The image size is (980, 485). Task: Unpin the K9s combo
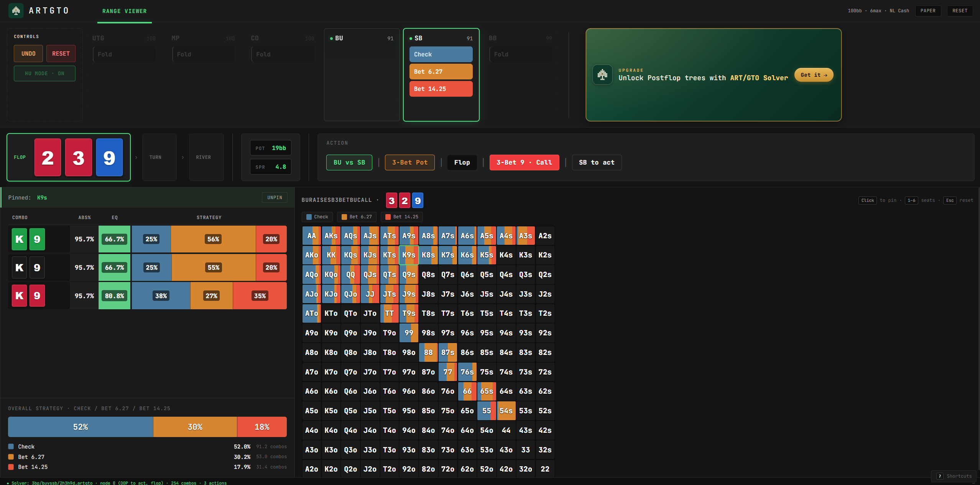pyautogui.click(x=275, y=198)
